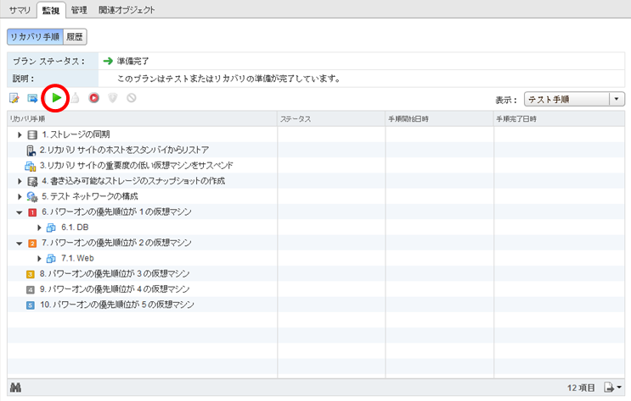631x401 pixels.
Task: Click the 12 項目 item count
Action: click(581, 388)
